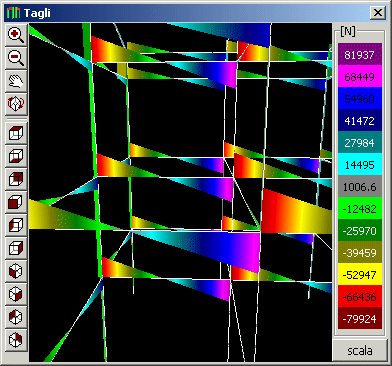Screen dimensions: 392x366
Task: Select the zoom out magnifier tool
Action: click(16, 58)
